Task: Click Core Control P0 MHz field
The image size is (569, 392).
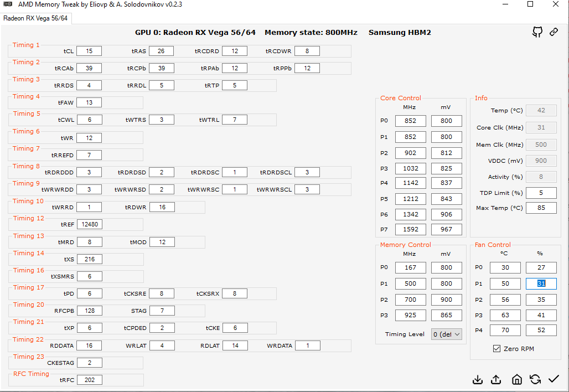Action: point(410,121)
